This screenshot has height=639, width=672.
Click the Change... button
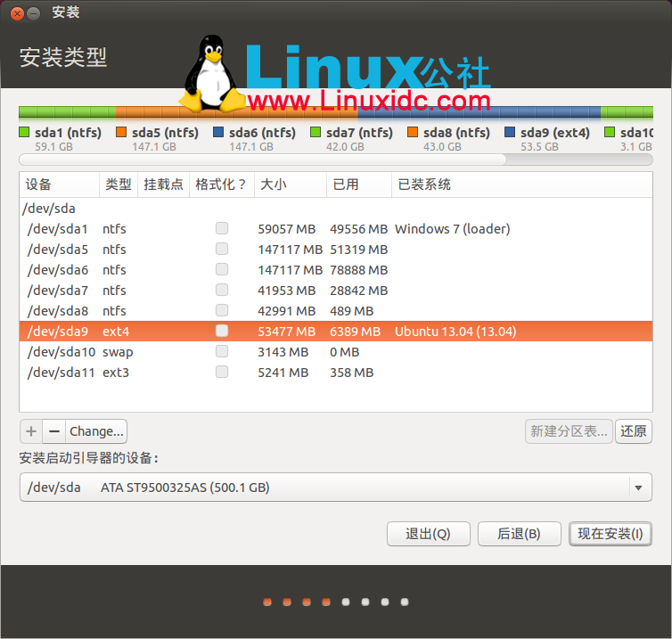[x=96, y=431]
